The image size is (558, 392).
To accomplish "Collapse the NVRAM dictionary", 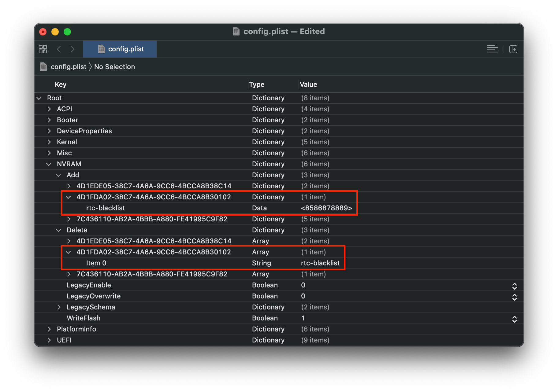I will click(49, 164).
